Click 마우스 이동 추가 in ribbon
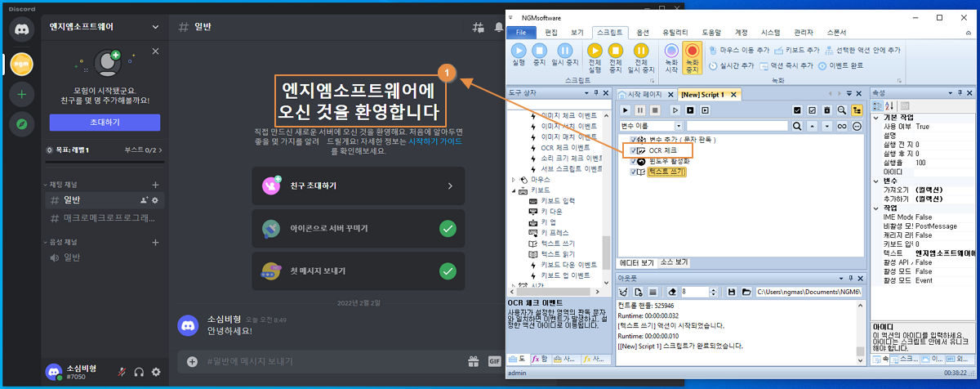The width and height of the screenshot is (980, 389). click(x=738, y=50)
